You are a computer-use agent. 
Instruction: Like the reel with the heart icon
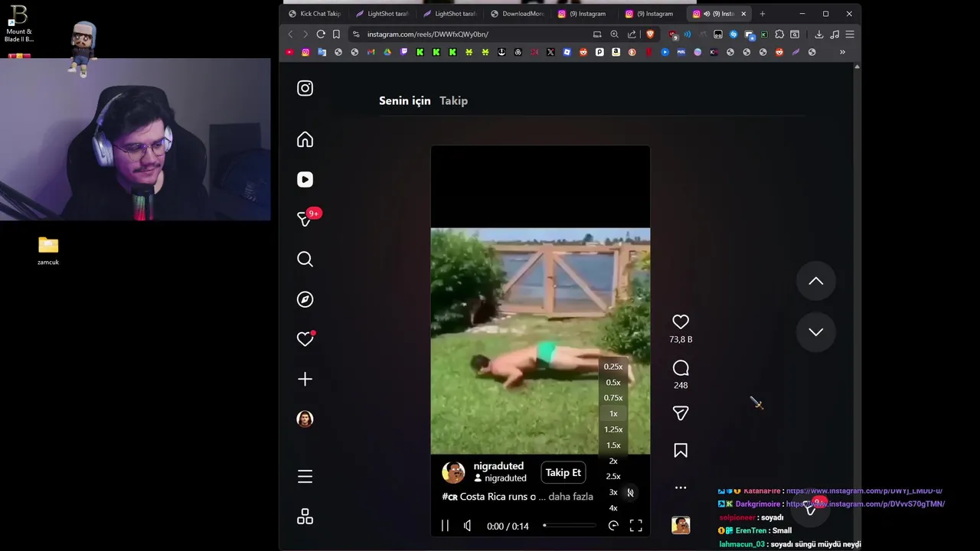[x=681, y=322]
